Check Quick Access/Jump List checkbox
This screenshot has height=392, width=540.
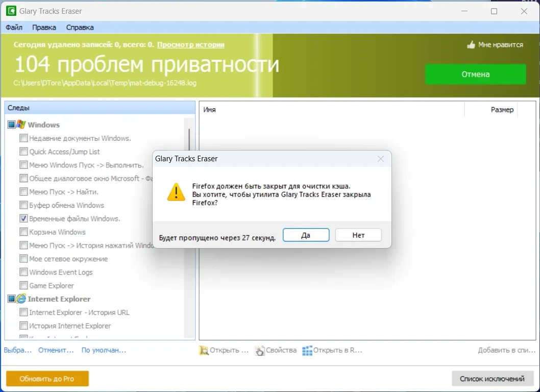[x=23, y=152]
